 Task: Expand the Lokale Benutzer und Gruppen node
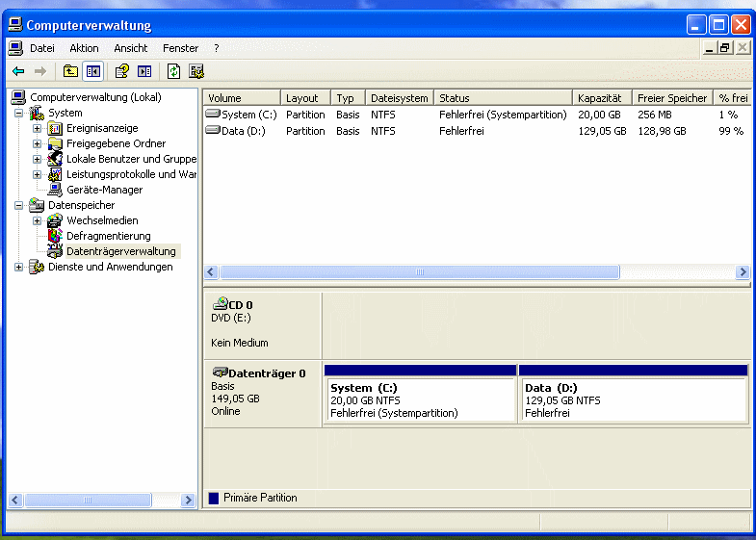pyautogui.click(x=38, y=160)
